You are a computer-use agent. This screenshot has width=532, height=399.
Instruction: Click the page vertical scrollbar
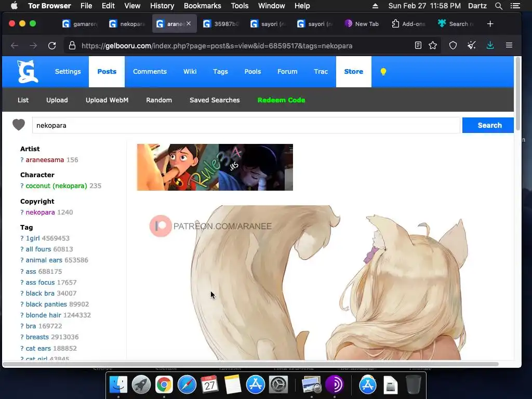point(518,94)
